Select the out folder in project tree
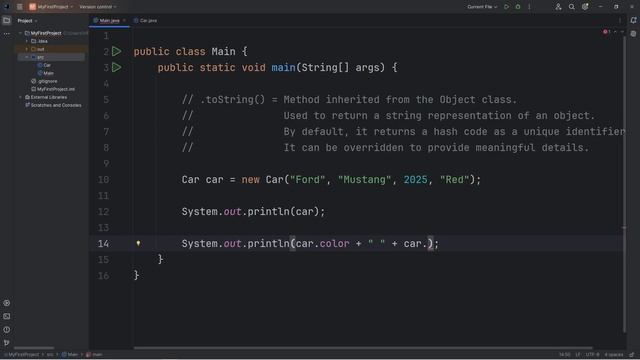 point(38,49)
